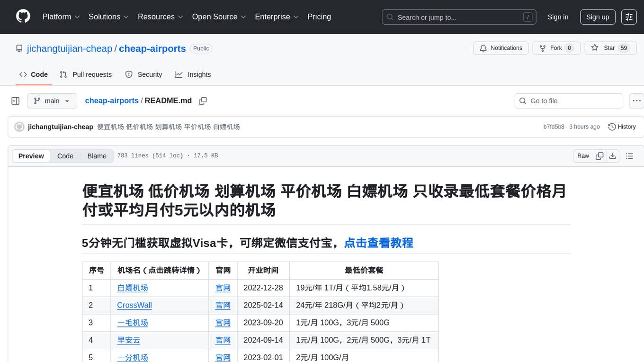Open the more file actions menu
644x362 pixels.
tap(636, 101)
